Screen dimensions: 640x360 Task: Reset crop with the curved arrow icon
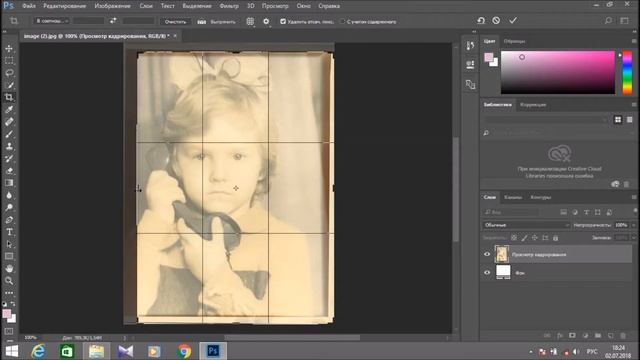click(481, 20)
